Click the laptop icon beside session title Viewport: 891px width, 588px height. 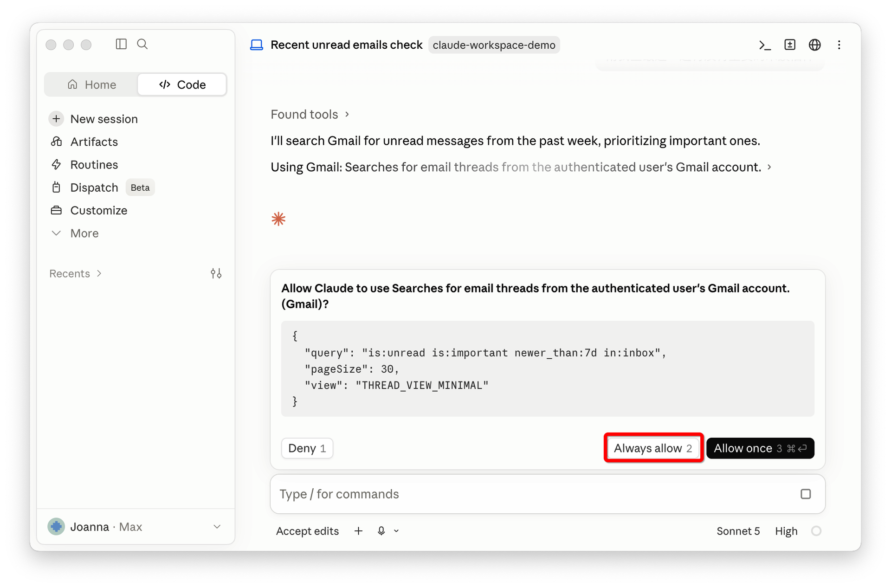tap(257, 45)
